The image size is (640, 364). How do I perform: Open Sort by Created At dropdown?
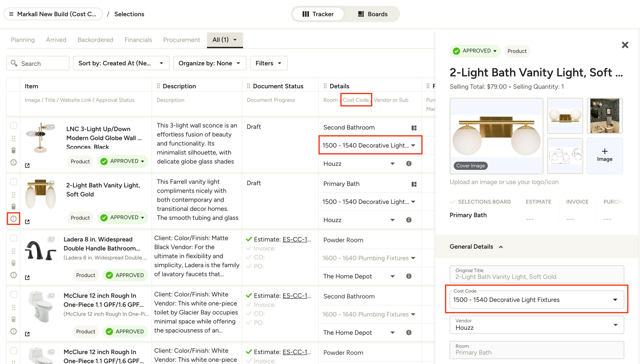click(121, 63)
